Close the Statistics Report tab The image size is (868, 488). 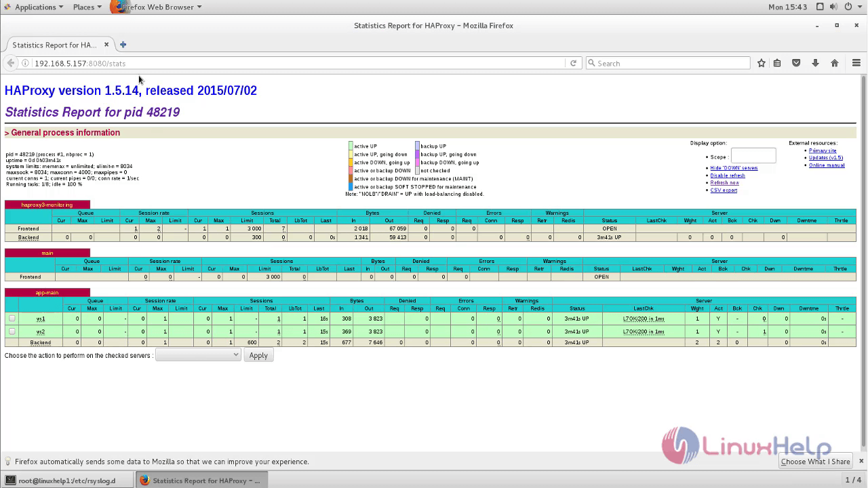click(106, 45)
